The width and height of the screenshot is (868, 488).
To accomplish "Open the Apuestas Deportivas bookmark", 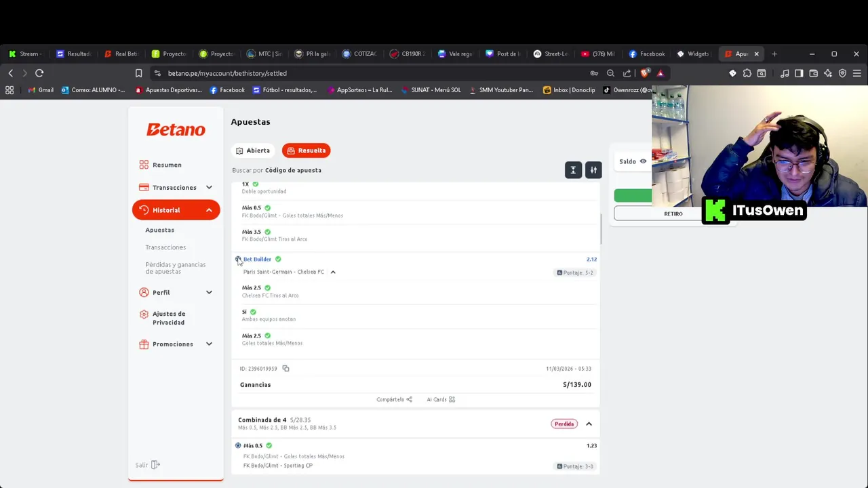I will [168, 90].
